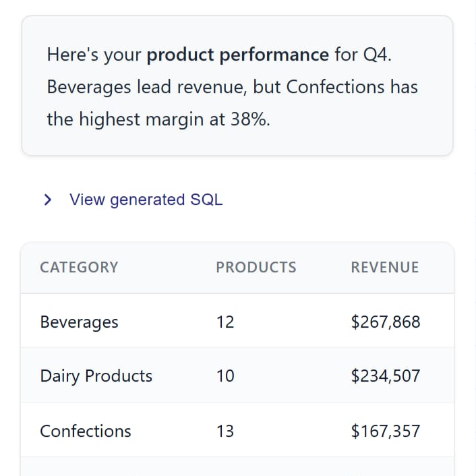The height and width of the screenshot is (476, 476).
Task: Select the $234,507 revenue value
Action: (x=385, y=376)
